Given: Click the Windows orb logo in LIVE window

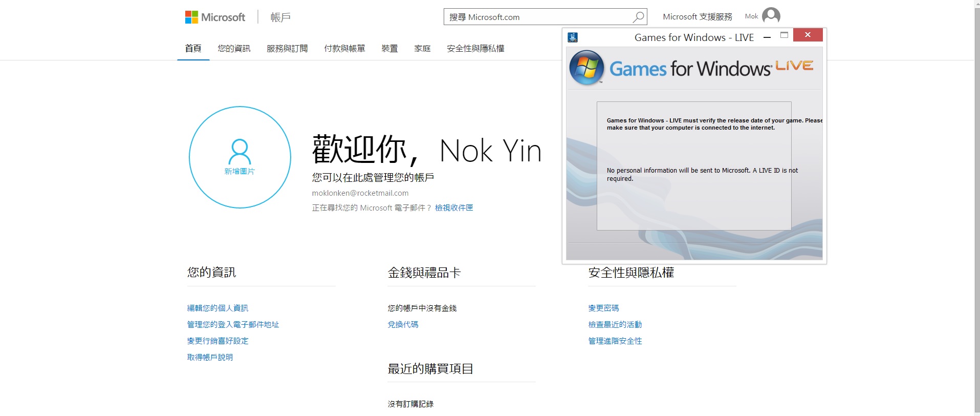Looking at the screenshot, I should click(586, 67).
